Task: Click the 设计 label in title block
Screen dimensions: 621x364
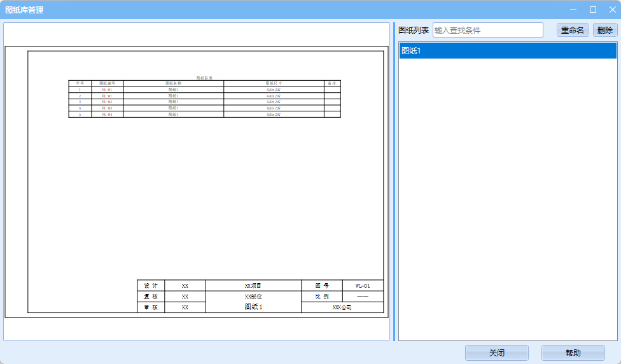Action: point(151,286)
